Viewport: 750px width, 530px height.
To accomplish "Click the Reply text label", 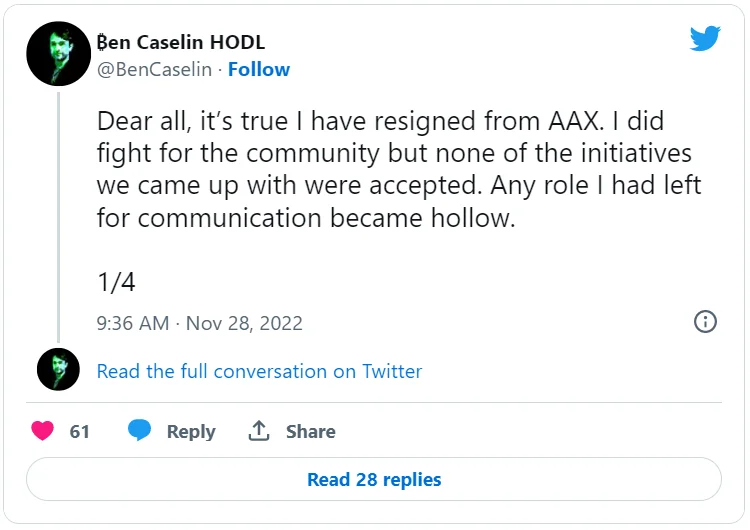I will pyautogui.click(x=191, y=431).
